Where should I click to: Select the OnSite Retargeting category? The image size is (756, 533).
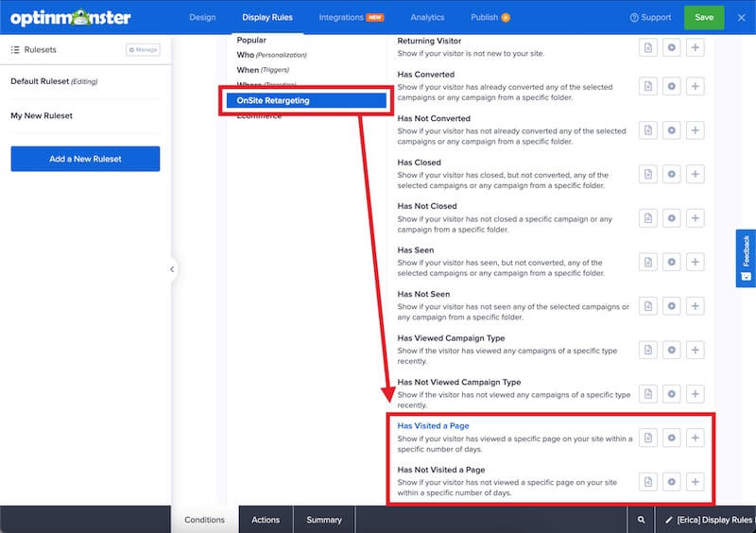[306, 100]
